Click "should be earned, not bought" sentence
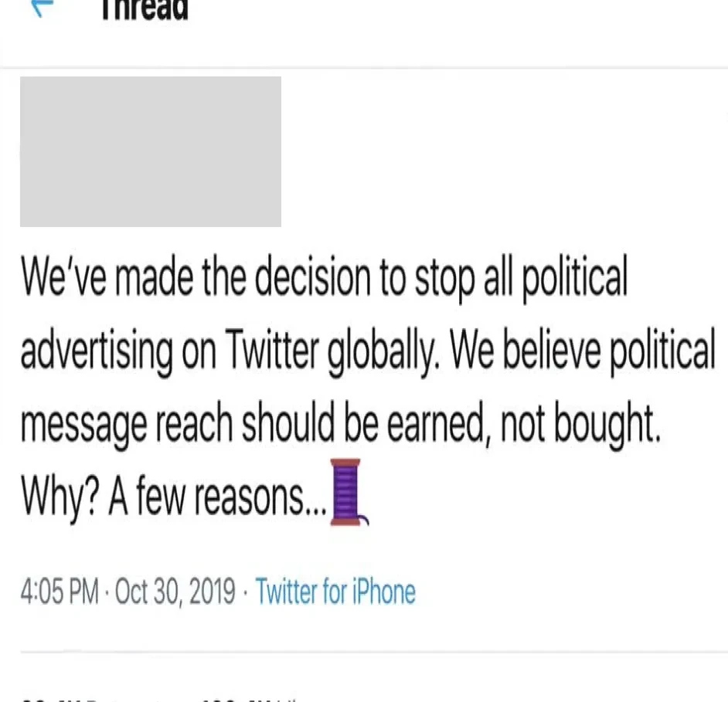 451,422
